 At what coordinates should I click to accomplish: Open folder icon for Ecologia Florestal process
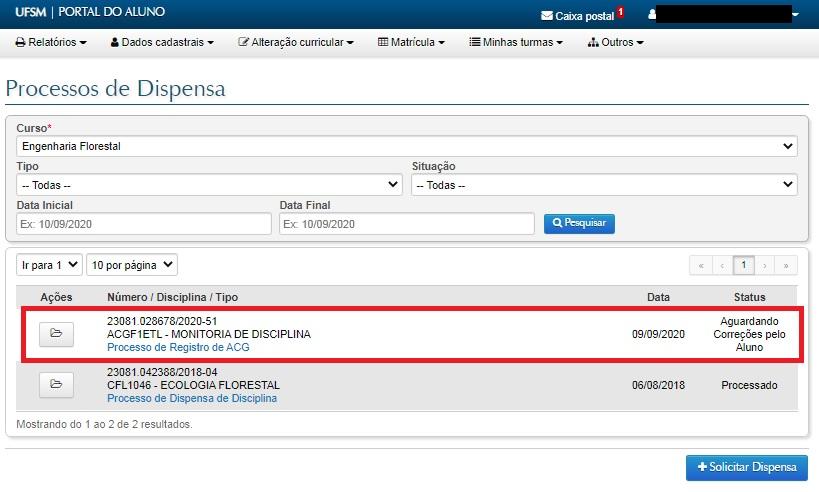pos(56,384)
